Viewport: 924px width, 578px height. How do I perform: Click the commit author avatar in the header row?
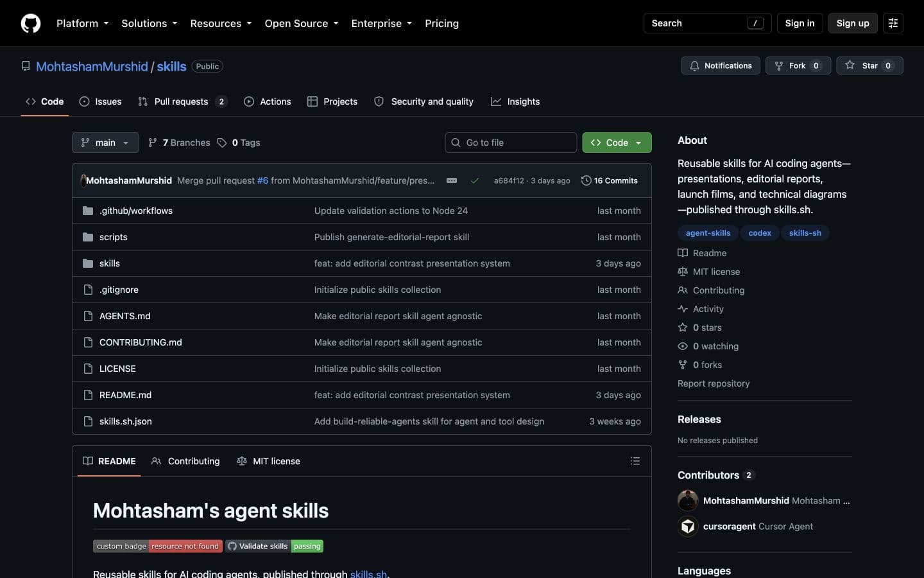[83, 180]
